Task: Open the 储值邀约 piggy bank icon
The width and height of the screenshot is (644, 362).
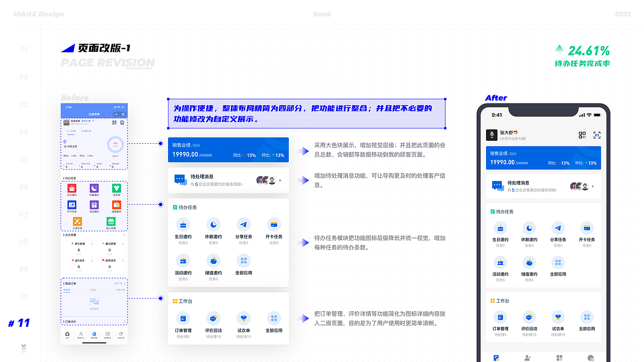Action: (x=213, y=262)
